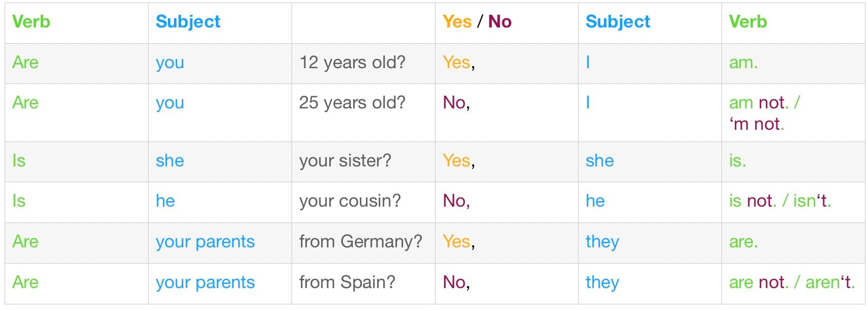Viewport: 868px width, 311px height.
Task: Click 'Yes,' in the 'from Germany?' row
Action: (458, 241)
